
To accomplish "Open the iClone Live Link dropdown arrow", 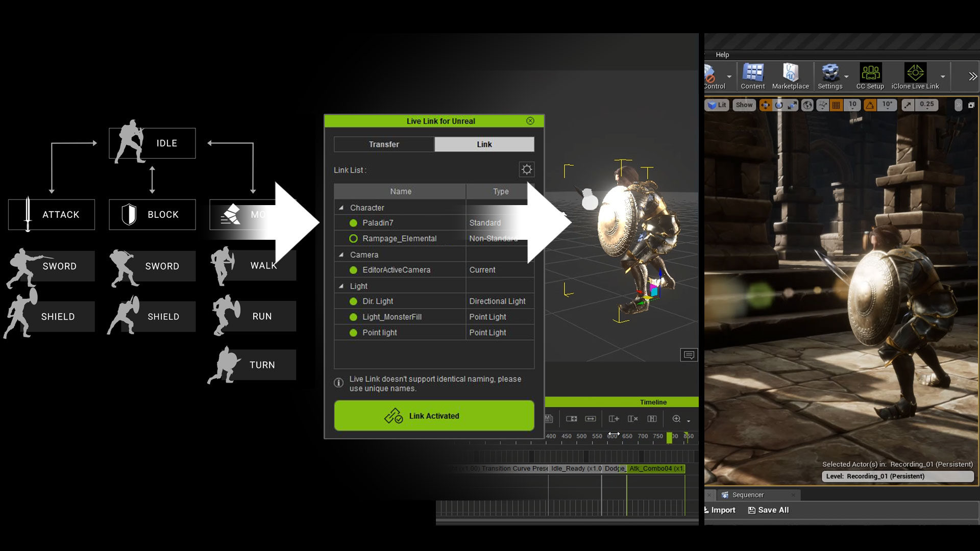I will 943,77.
